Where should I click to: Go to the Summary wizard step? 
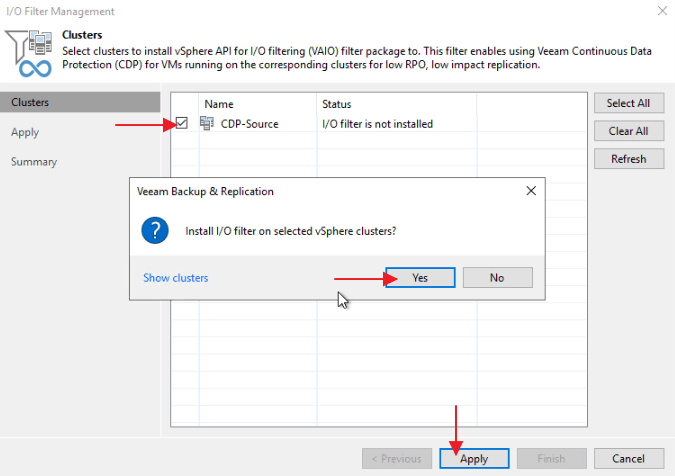pyautogui.click(x=34, y=162)
